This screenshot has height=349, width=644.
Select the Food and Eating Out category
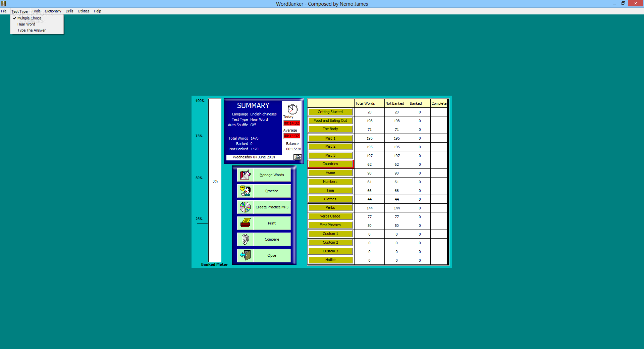[x=330, y=120]
